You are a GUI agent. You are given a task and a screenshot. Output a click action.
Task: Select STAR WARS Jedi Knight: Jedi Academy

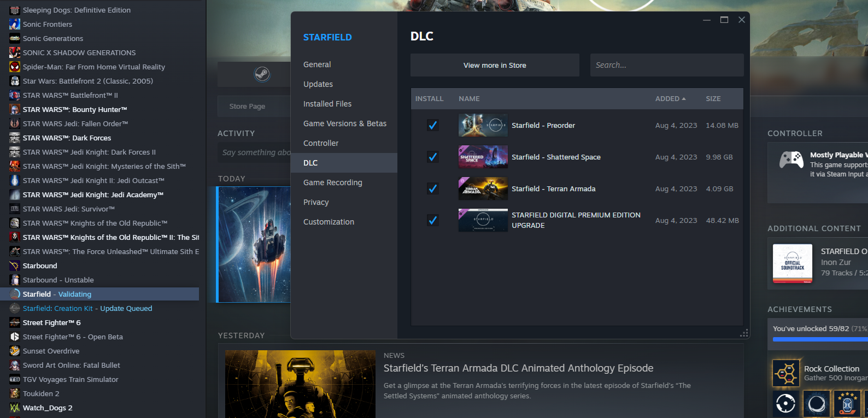93,195
